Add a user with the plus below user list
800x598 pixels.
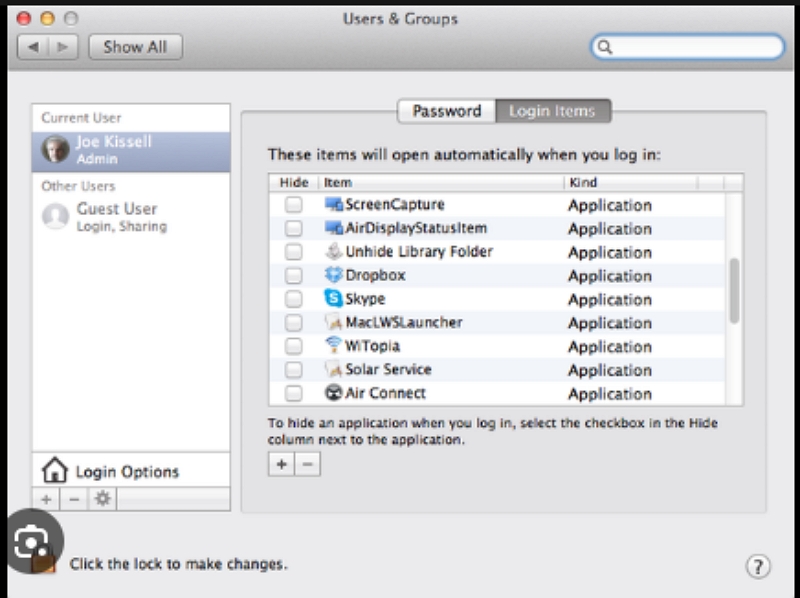(46, 499)
